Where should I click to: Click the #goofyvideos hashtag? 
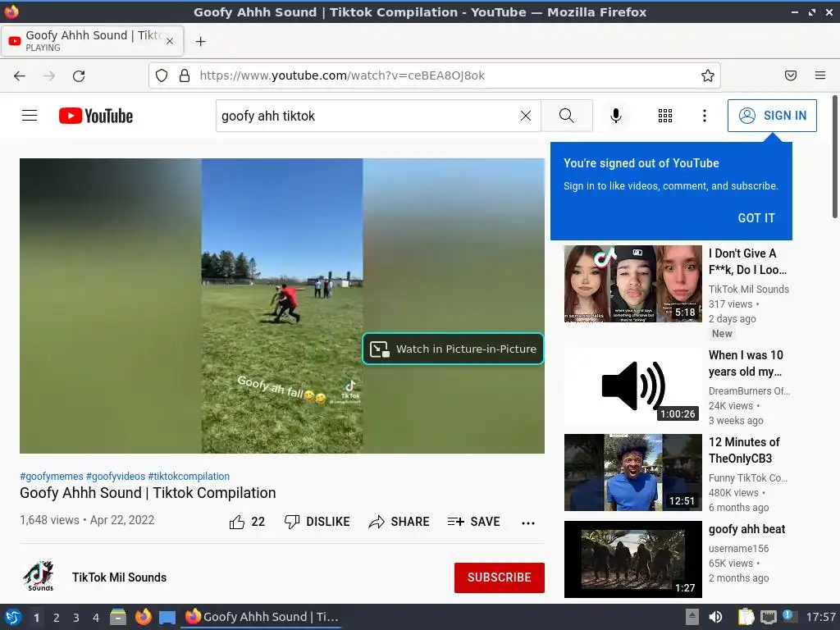[116, 477]
